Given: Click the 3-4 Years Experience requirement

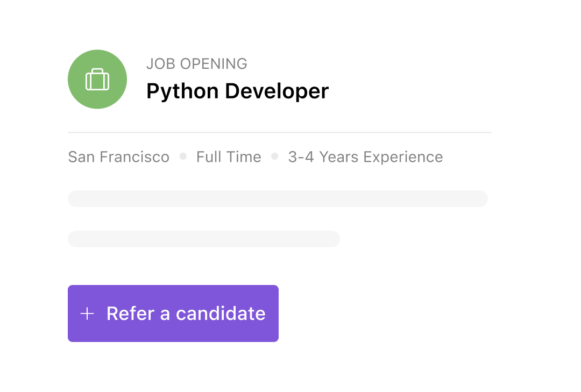Looking at the screenshot, I should (365, 156).
